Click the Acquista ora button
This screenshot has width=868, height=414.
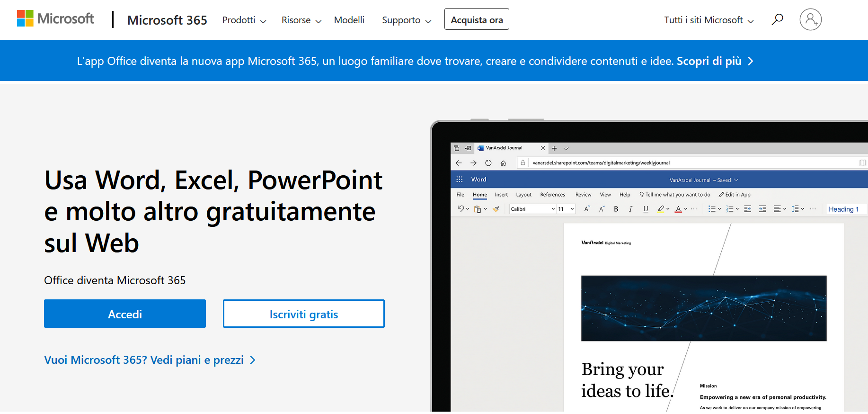(x=477, y=19)
